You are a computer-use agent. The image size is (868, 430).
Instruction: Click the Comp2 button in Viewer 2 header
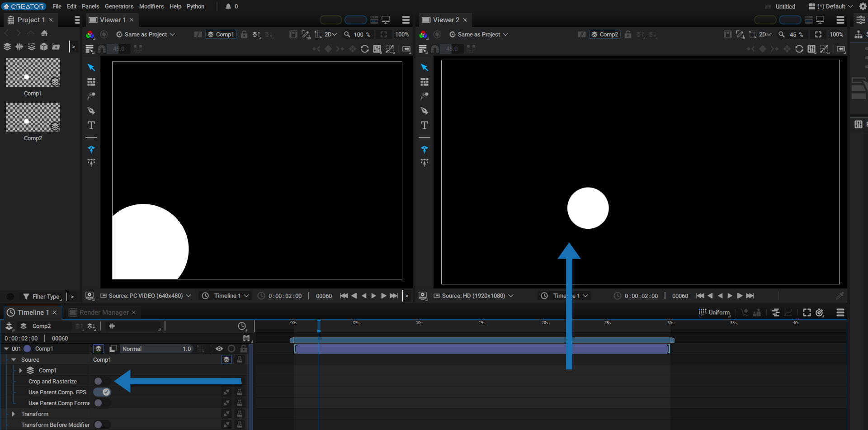point(604,34)
